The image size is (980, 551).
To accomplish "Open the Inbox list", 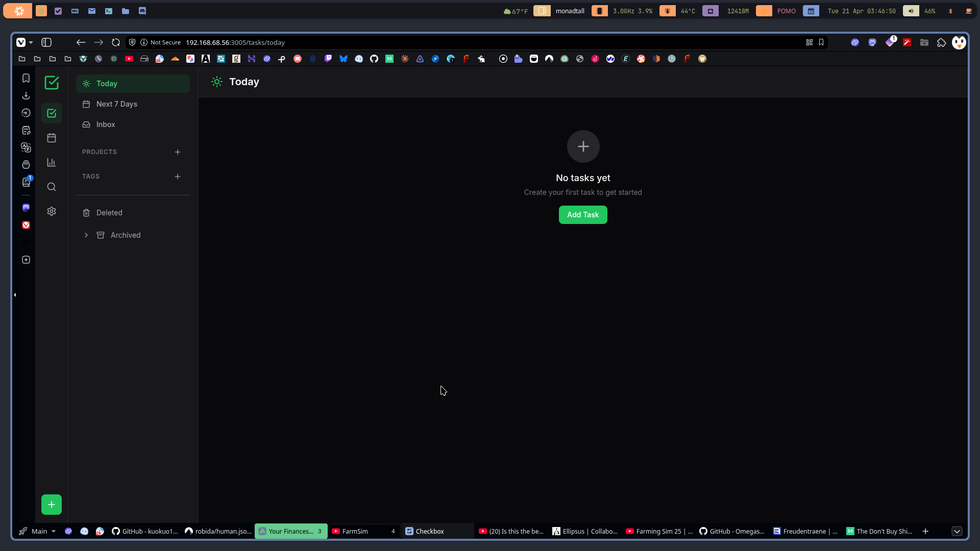I will coord(106,124).
